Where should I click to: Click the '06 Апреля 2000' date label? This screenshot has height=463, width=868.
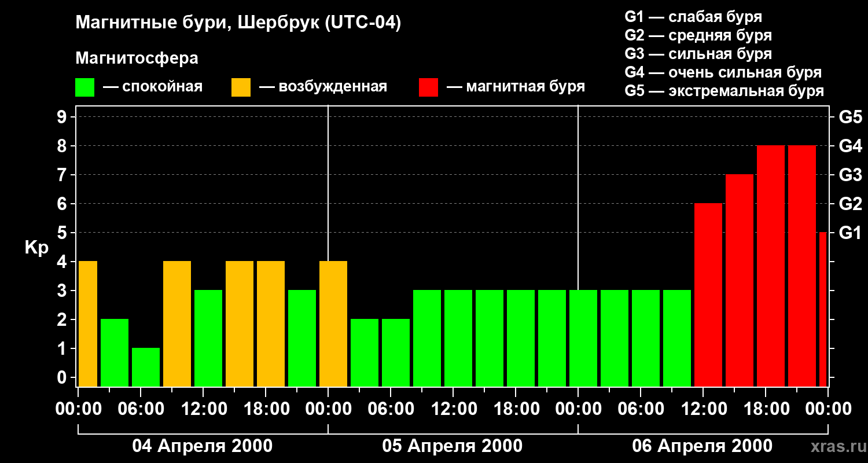coord(703,446)
